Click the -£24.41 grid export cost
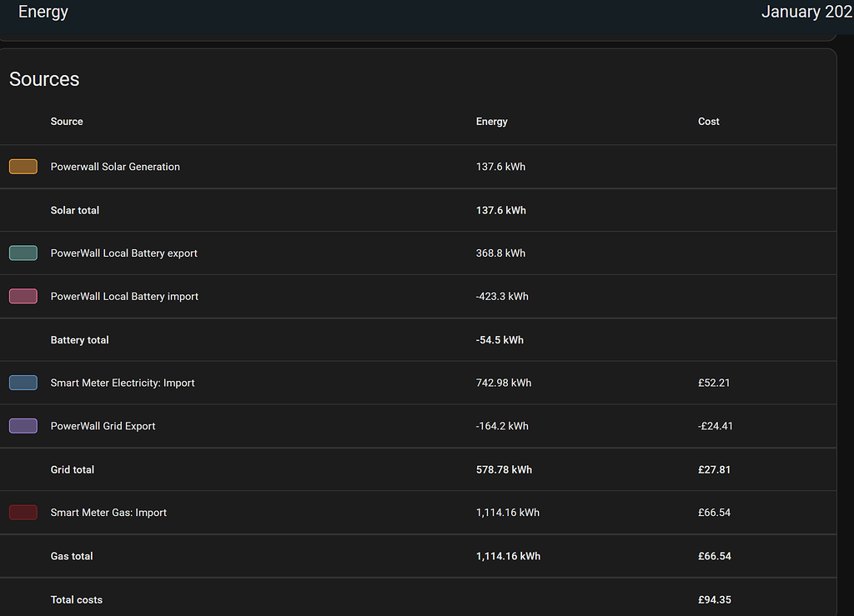Image resolution: width=854 pixels, height=616 pixels. coord(715,426)
